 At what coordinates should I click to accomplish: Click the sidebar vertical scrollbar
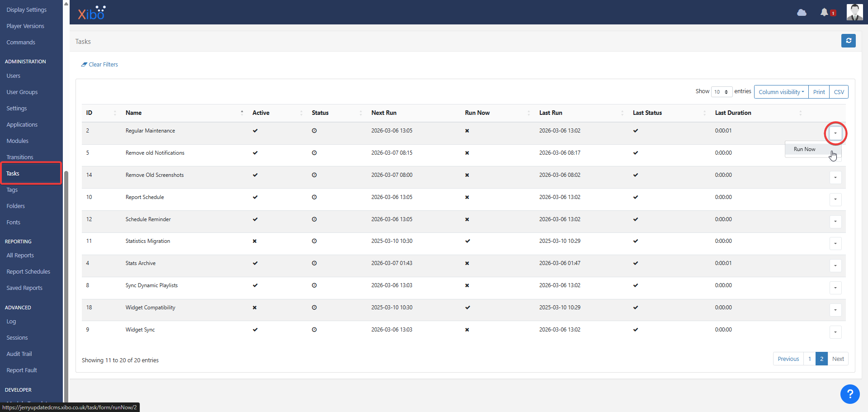click(x=66, y=271)
